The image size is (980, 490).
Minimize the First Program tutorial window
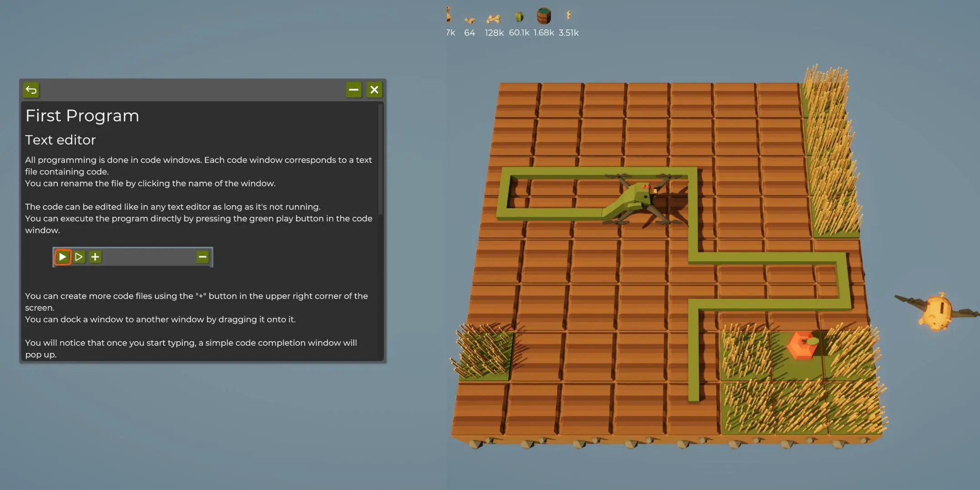point(353,90)
